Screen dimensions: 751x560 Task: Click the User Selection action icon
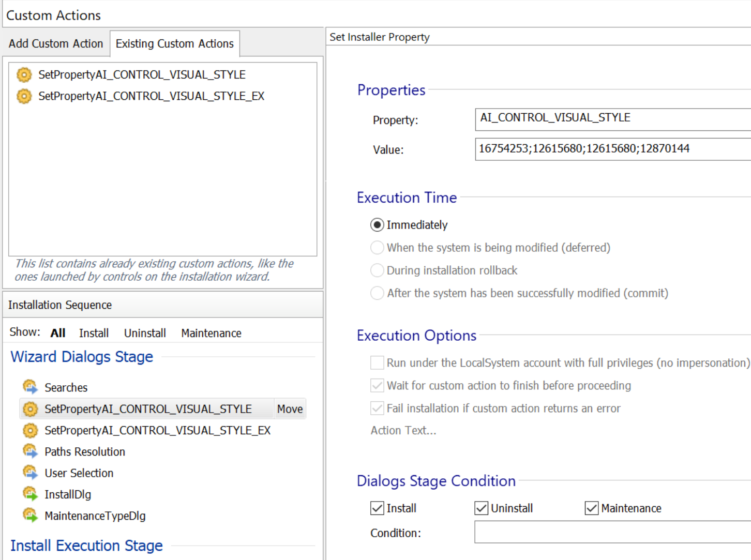coord(30,473)
